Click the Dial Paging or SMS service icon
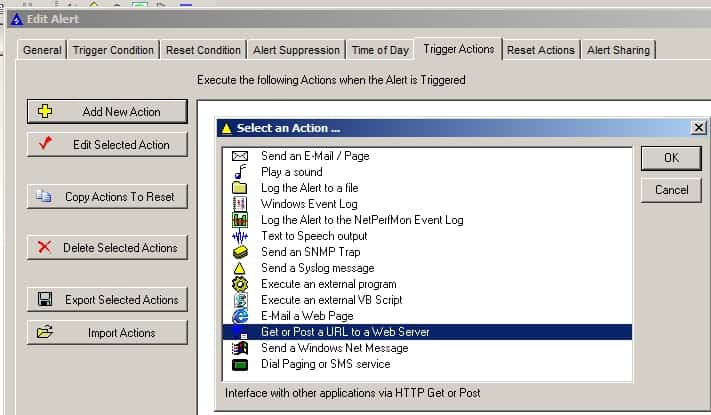711x415 pixels. [x=240, y=364]
